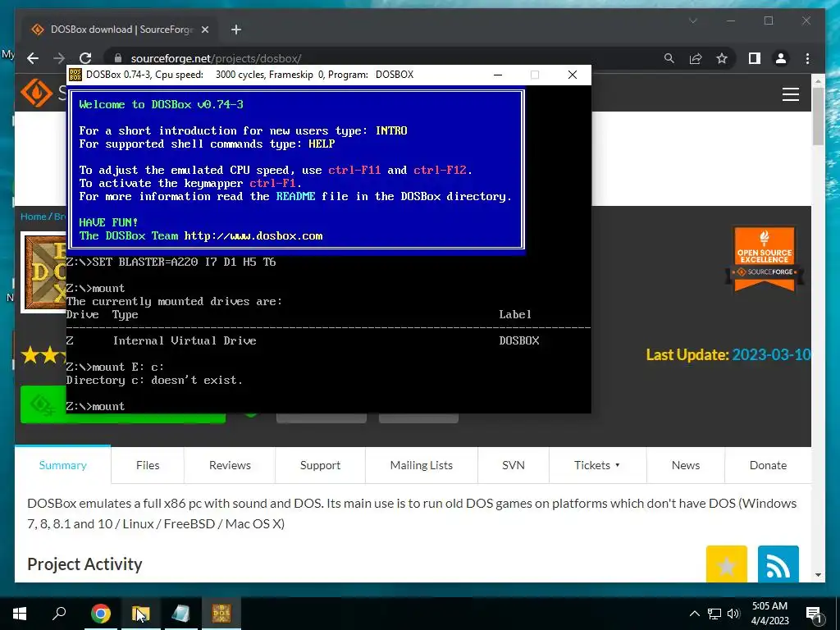Image resolution: width=840 pixels, height=630 pixels.
Task: Open the Chrome profile avatar
Action: click(781, 58)
